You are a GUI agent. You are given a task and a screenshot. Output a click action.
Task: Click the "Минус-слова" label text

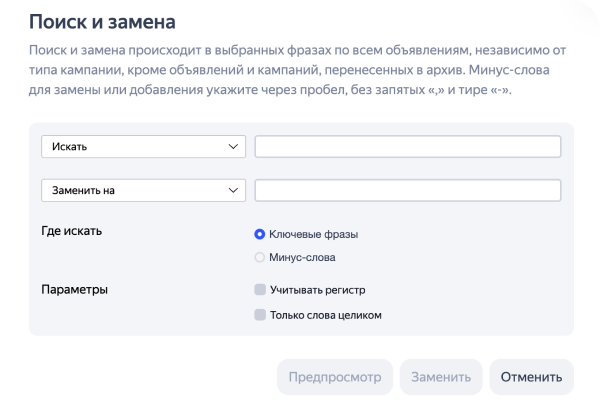(302, 257)
